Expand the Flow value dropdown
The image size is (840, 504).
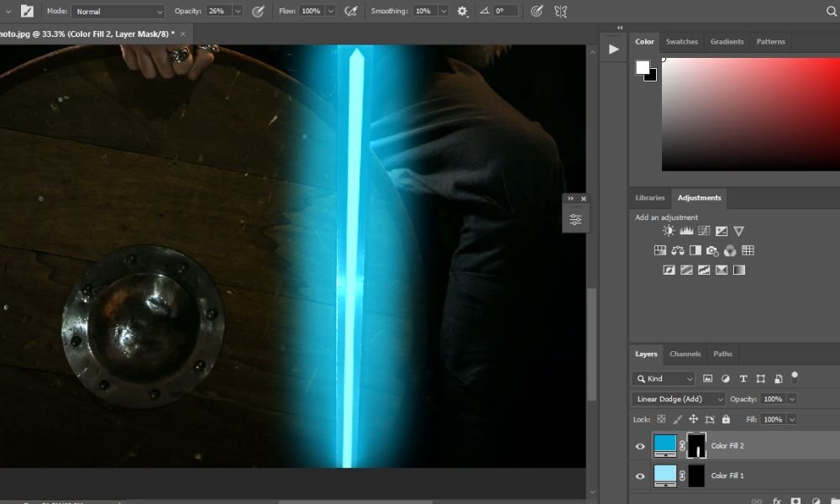tap(330, 11)
